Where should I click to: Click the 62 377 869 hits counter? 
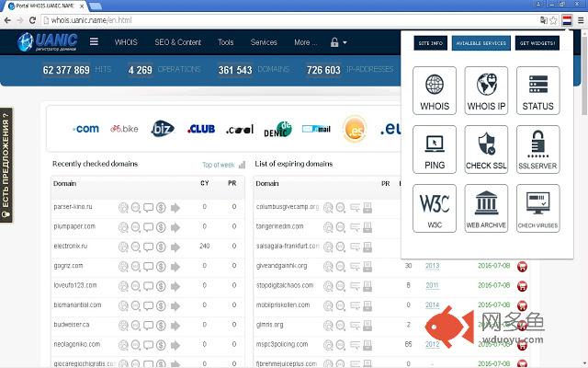point(66,70)
